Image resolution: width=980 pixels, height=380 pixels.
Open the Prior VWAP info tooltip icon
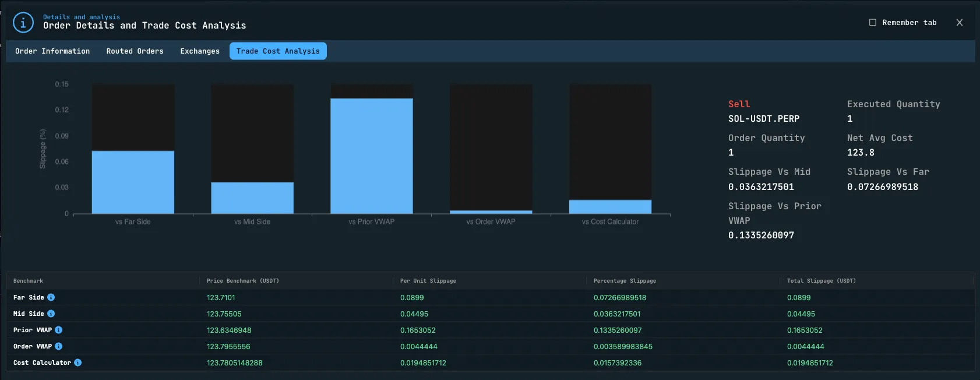[x=58, y=330]
